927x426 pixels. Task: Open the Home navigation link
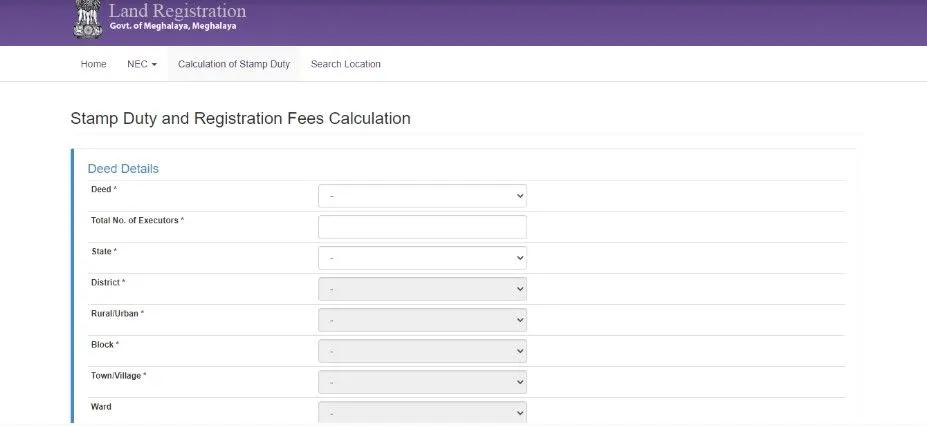93,64
